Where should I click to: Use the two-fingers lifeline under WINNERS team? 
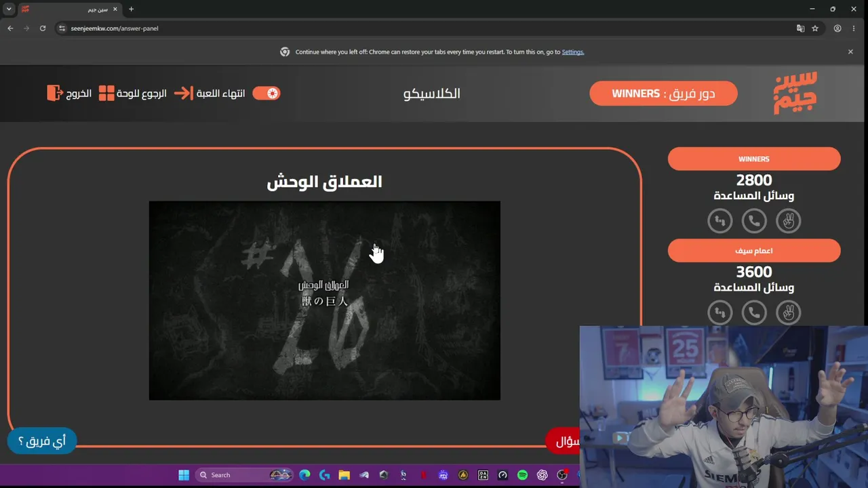tap(788, 221)
